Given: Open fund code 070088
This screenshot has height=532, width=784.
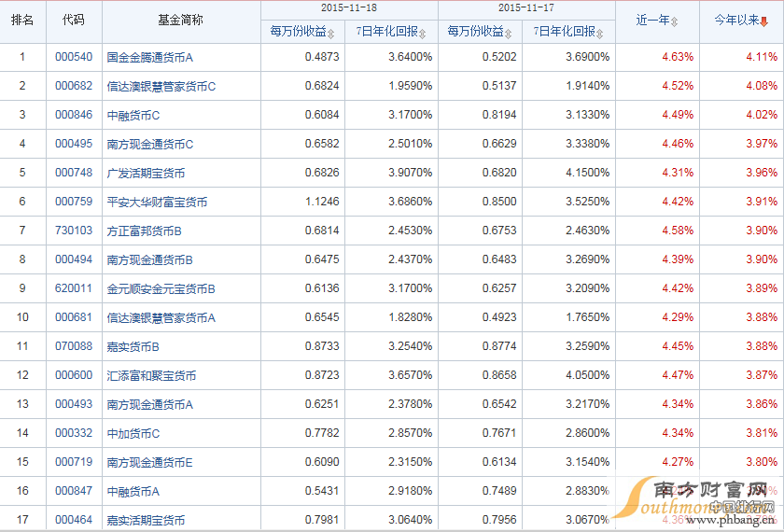Looking at the screenshot, I should click(74, 347).
